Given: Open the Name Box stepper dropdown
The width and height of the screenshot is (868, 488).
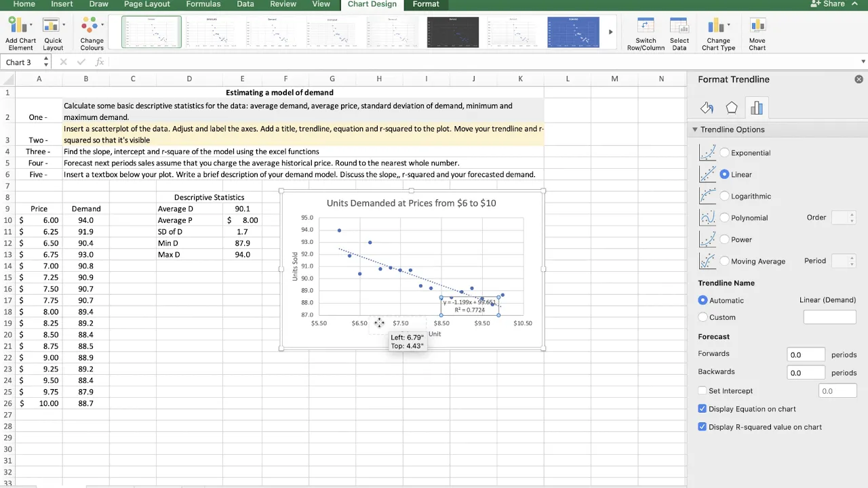Looking at the screenshot, I should (x=46, y=62).
